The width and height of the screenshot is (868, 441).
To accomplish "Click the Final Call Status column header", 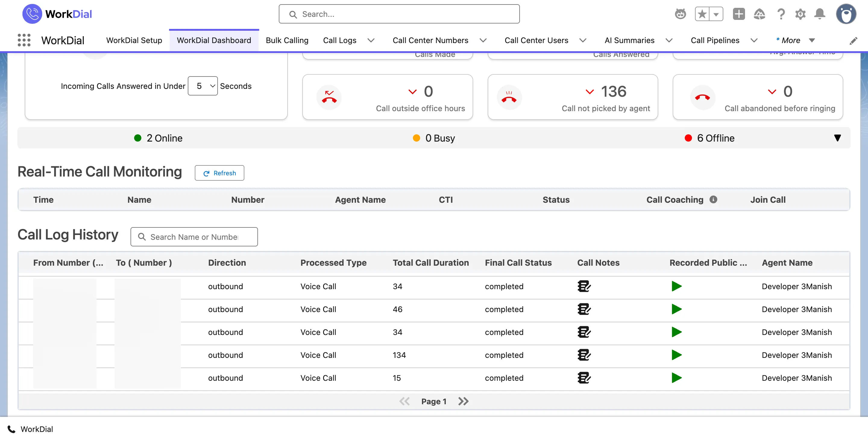I will [518, 262].
